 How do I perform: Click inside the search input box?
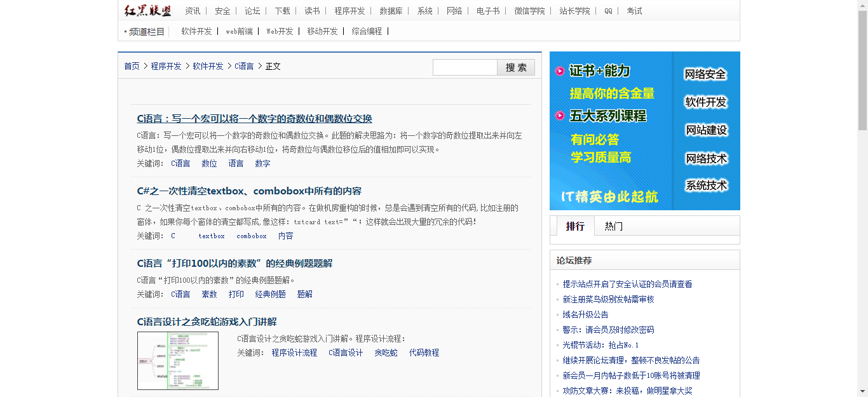(x=465, y=67)
